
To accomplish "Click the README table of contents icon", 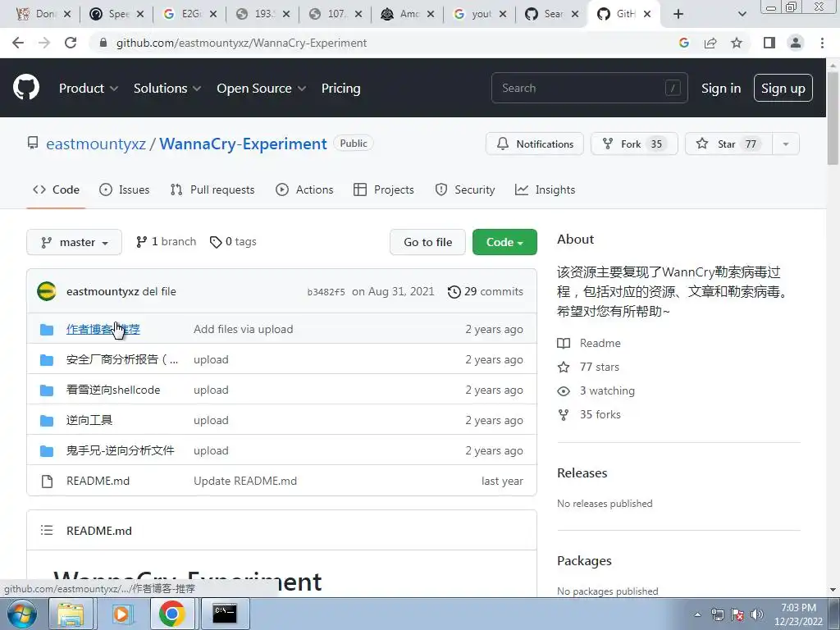I will point(47,531).
